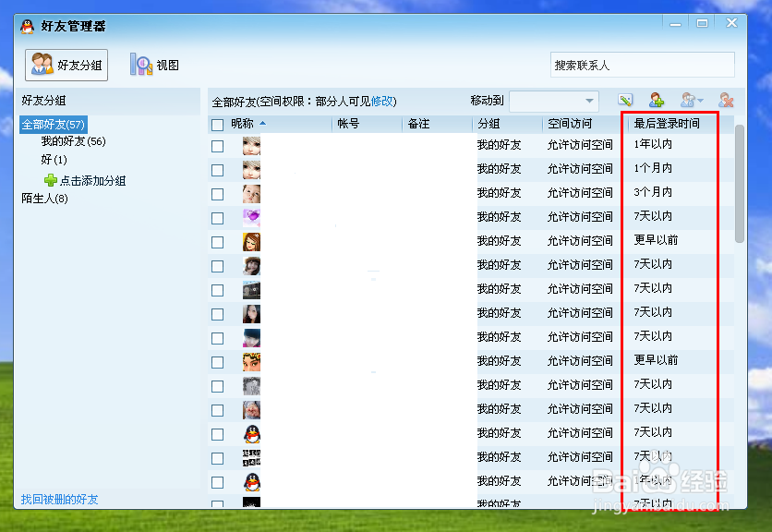The image size is (772, 532).
Task: Click the doll-face avatar in the 1个月内 row
Action: pyautogui.click(x=251, y=170)
